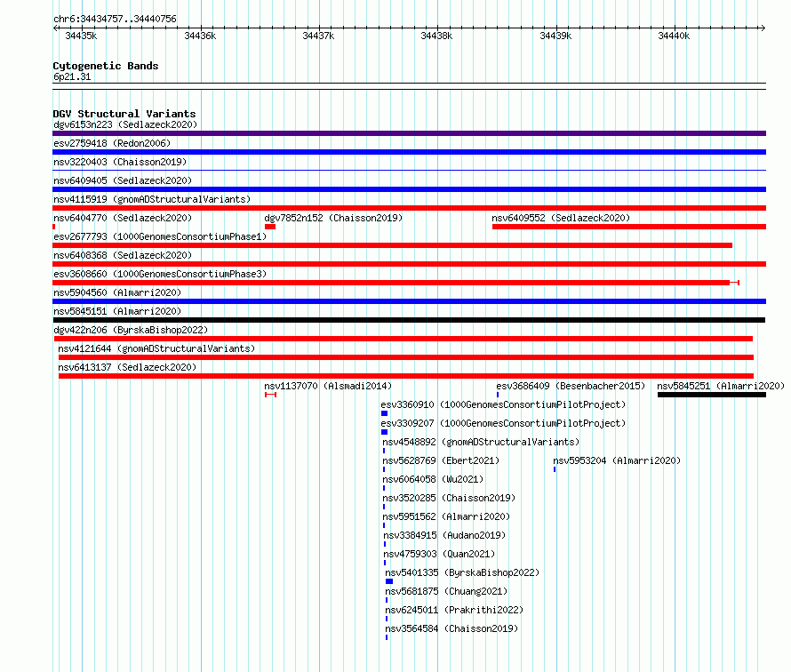Select blue marker under nsv5401335
This screenshot has width=791, height=672.
pyautogui.click(x=389, y=581)
